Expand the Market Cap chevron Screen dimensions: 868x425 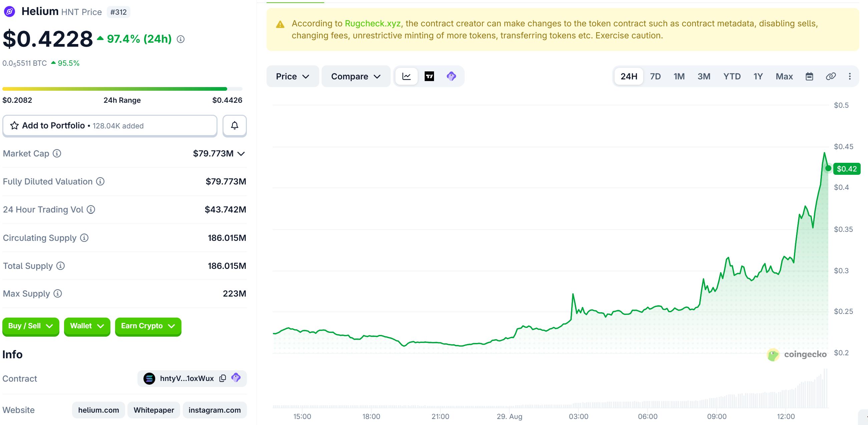click(x=241, y=154)
